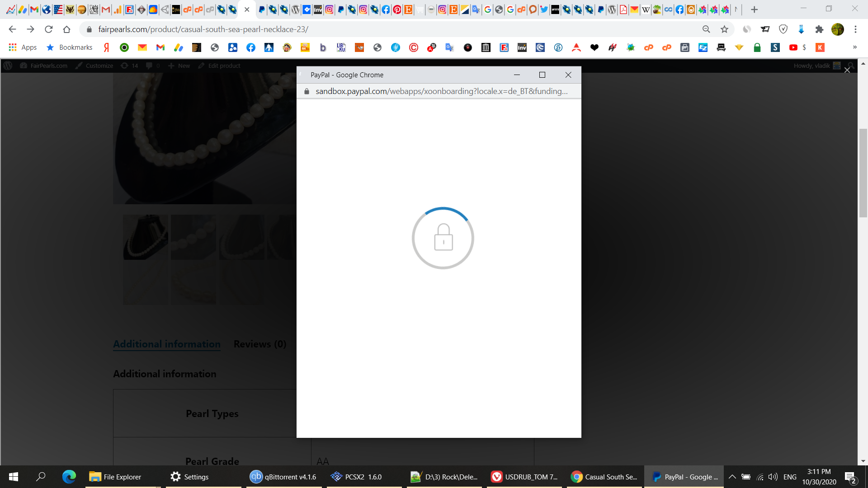Open the Chrome profile avatar

pos(837,29)
